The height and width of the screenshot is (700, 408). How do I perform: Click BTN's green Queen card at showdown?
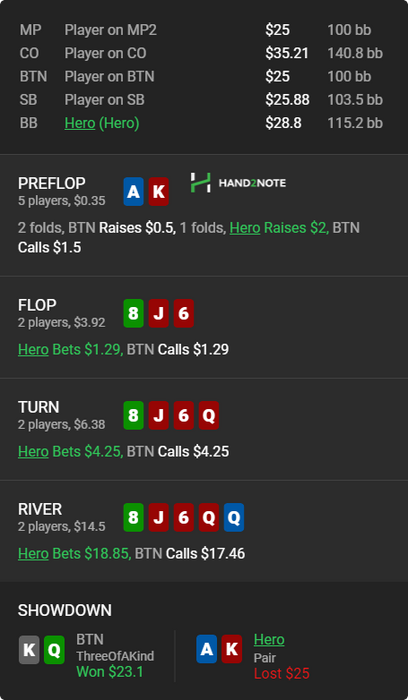click(x=54, y=650)
